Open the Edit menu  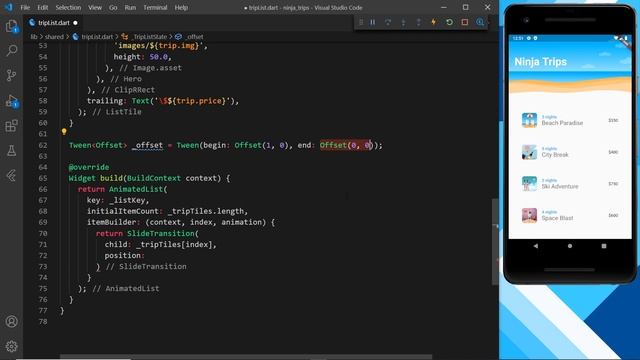click(x=42, y=7)
